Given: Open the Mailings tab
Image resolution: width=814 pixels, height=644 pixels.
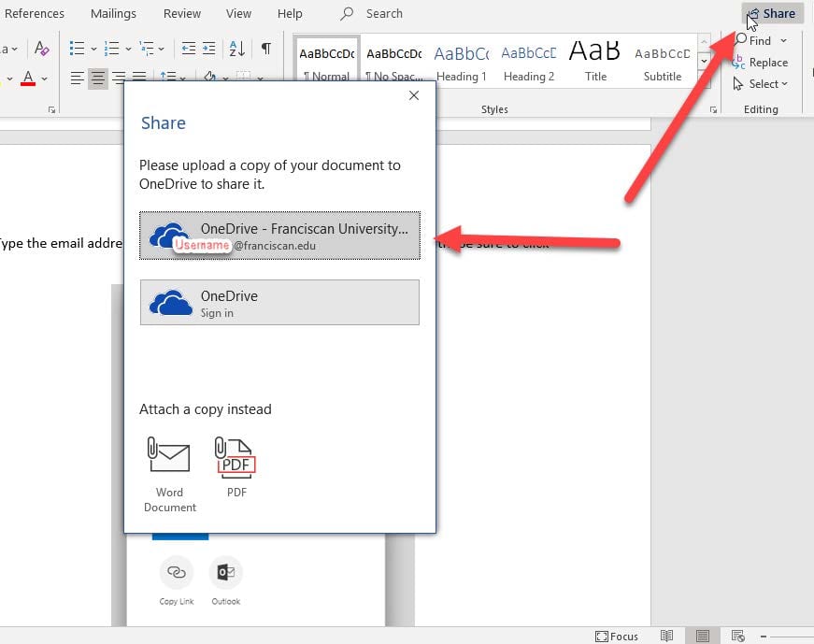Looking at the screenshot, I should pos(113,13).
